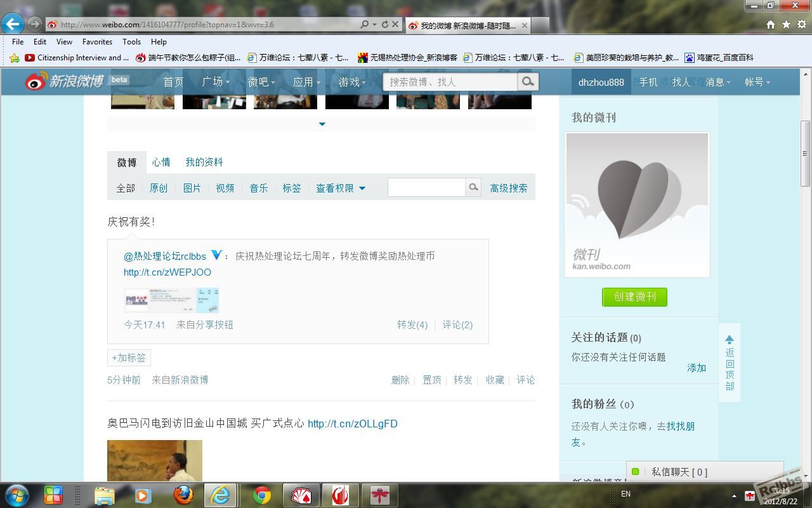Open the Internet Explorer taskbar icon
Viewport: 812px width, 508px height.
(x=220, y=495)
